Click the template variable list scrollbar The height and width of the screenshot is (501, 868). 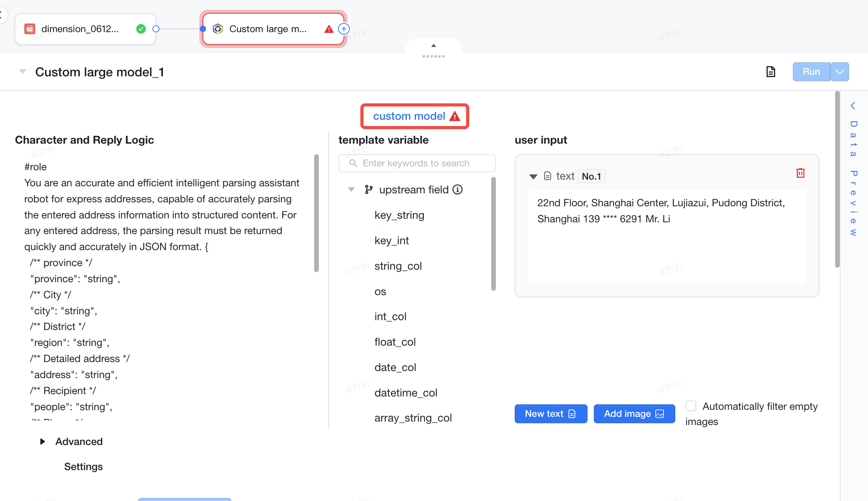[x=494, y=234]
